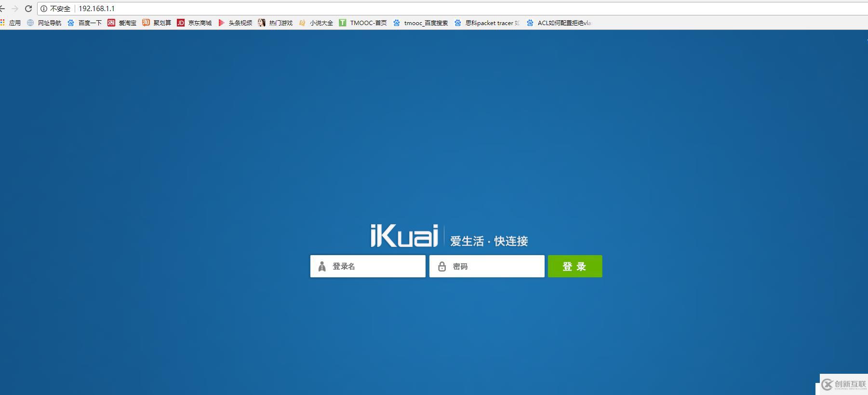Open the 头条视频 bookmark
This screenshot has height=395, width=868.
[x=235, y=23]
